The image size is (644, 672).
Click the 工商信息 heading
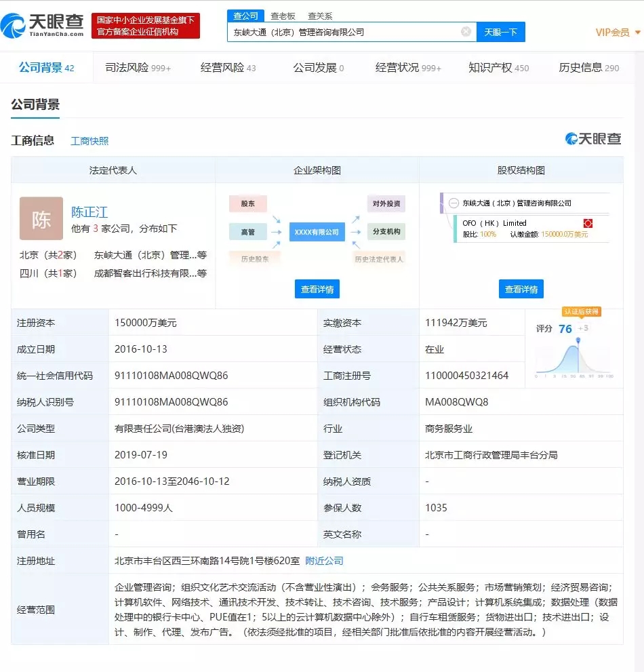tap(33, 140)
